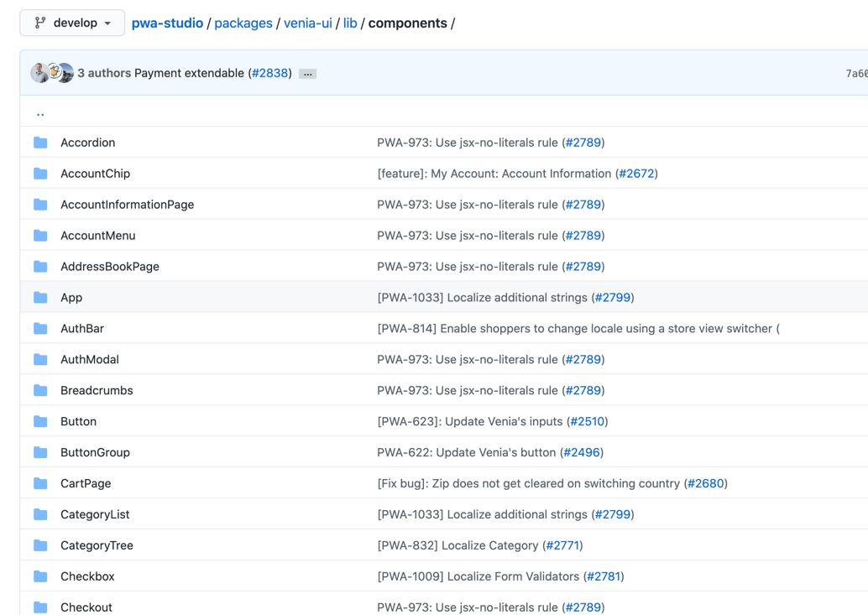Open #2789 link in Accordion row
868x615 pixels.
coord(583,143)
